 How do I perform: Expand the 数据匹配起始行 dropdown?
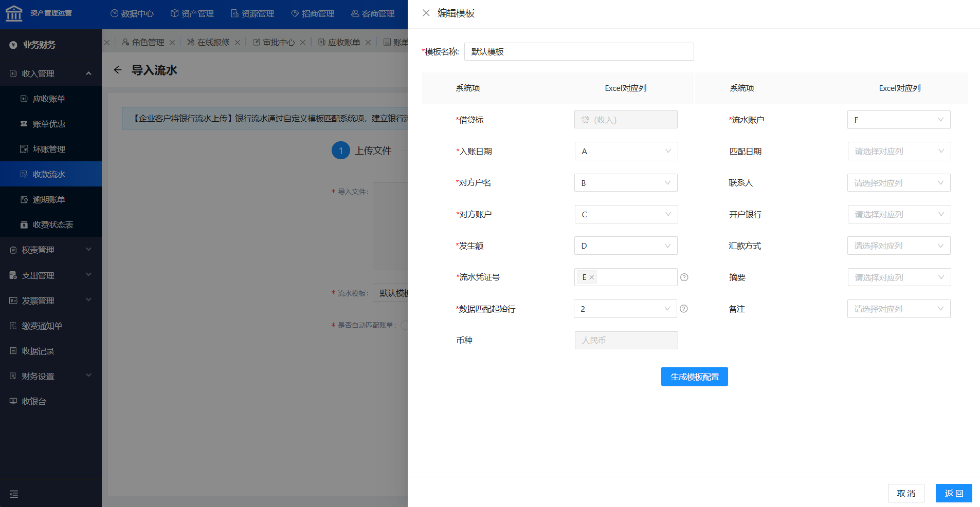[625, 309]
